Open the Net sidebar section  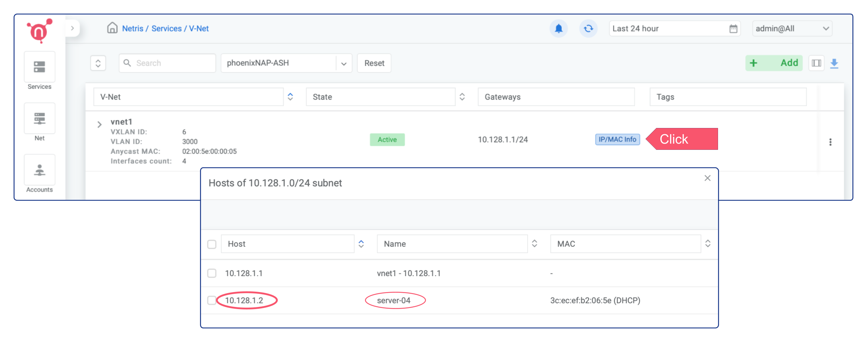pos(40,118)
